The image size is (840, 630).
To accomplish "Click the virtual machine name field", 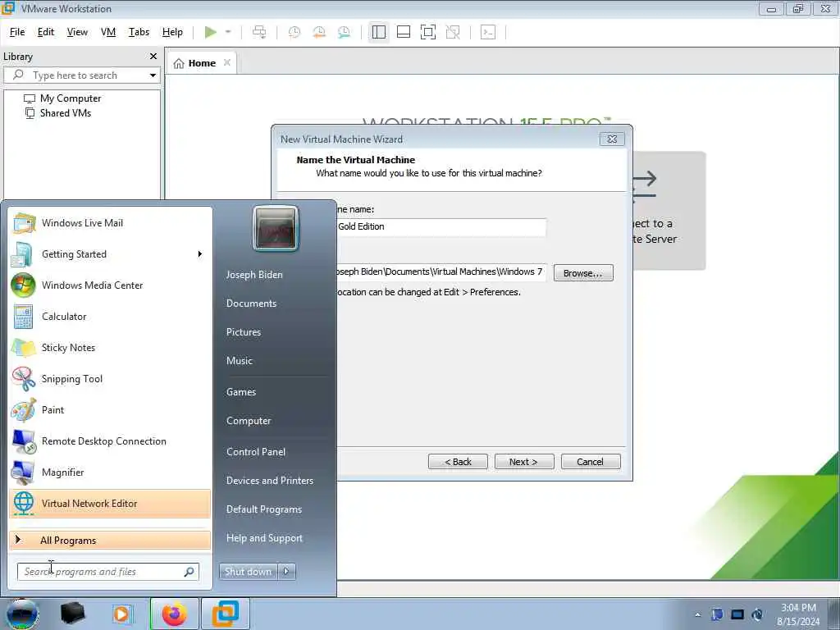I will (x=441, y=226).
